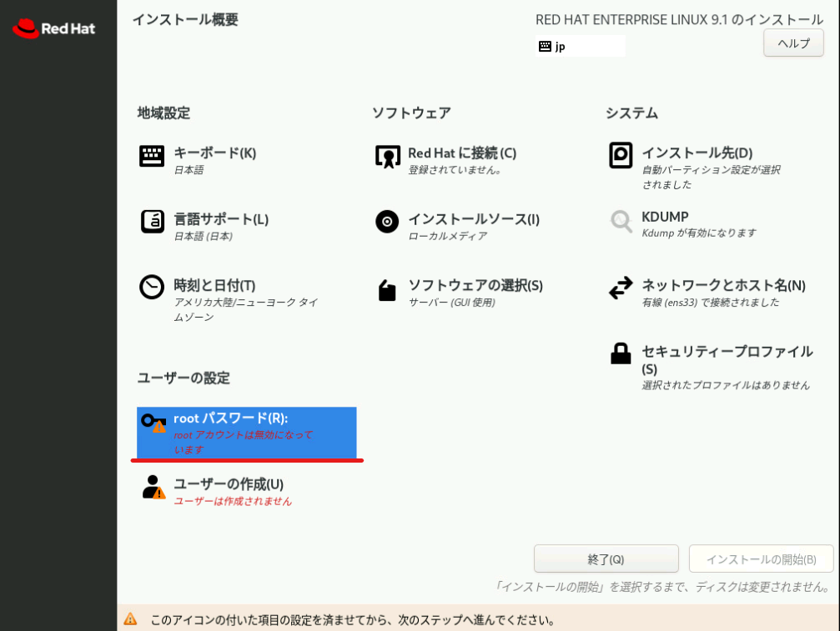840x631 pixels.
Task: Select the root パスワード(R): entry
Action: (246, 433)
